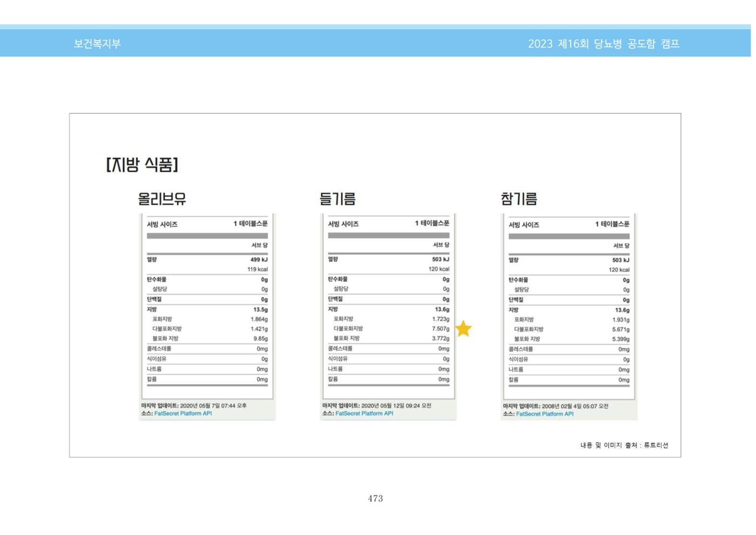The image size is (756, 535).
Task: Open the FatSecret Platform API link under 들기름
Action: [x=364, y=413]
